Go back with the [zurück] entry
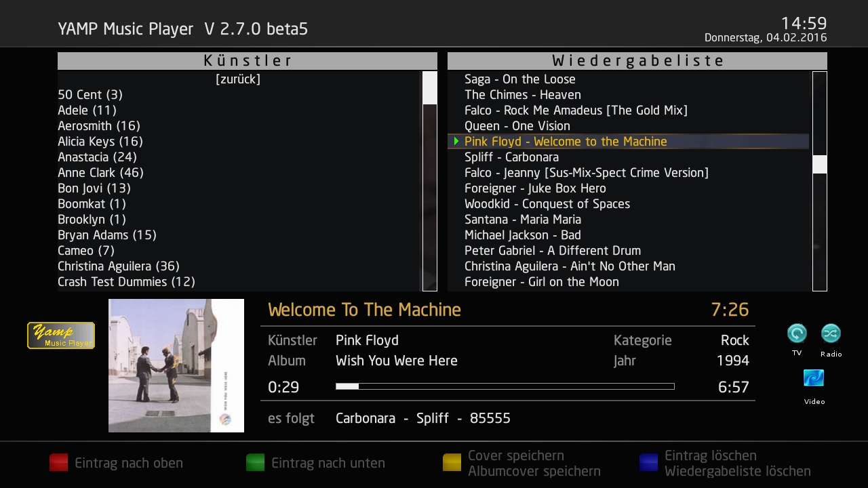 238,79
